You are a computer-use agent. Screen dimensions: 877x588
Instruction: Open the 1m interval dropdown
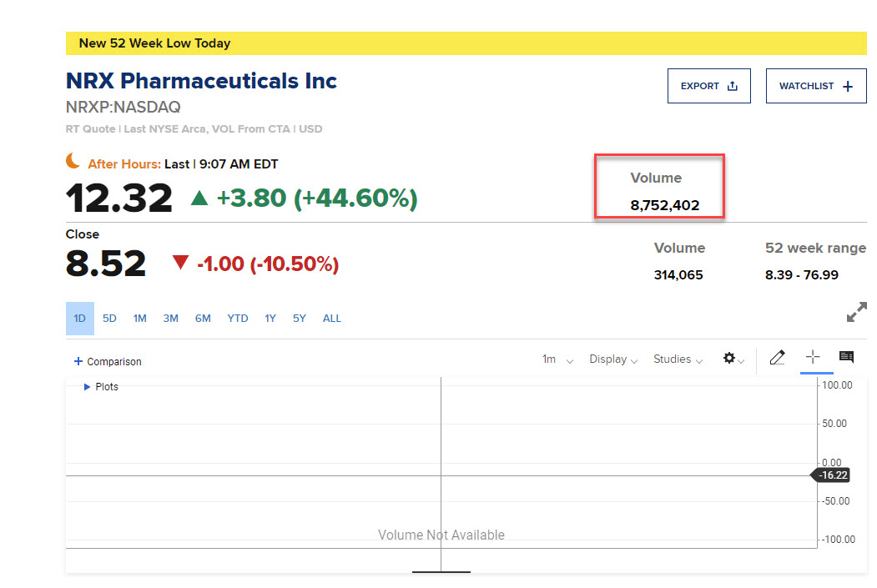557,359
